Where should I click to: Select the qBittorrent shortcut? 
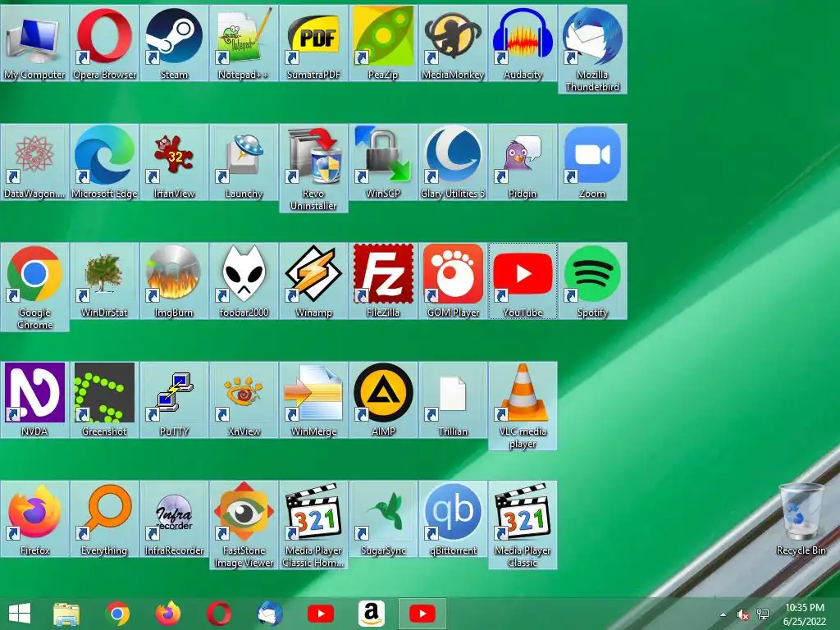point(453,518)
